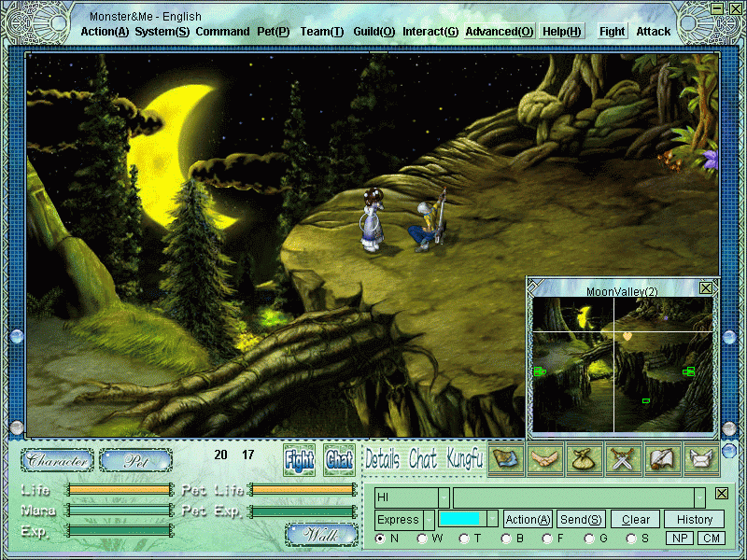
Task: Switch to the Kungfu tab
Action: tap(465, 459)
